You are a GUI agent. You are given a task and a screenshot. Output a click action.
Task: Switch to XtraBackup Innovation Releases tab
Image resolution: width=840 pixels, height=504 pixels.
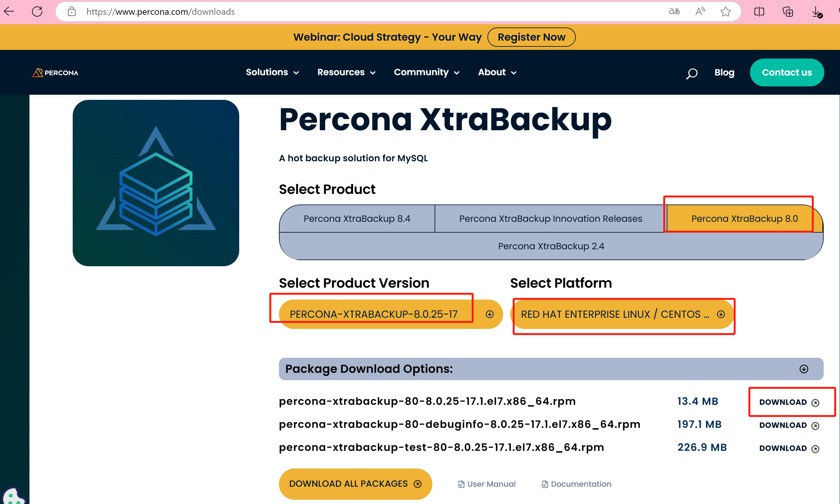[x=550, y=219]
